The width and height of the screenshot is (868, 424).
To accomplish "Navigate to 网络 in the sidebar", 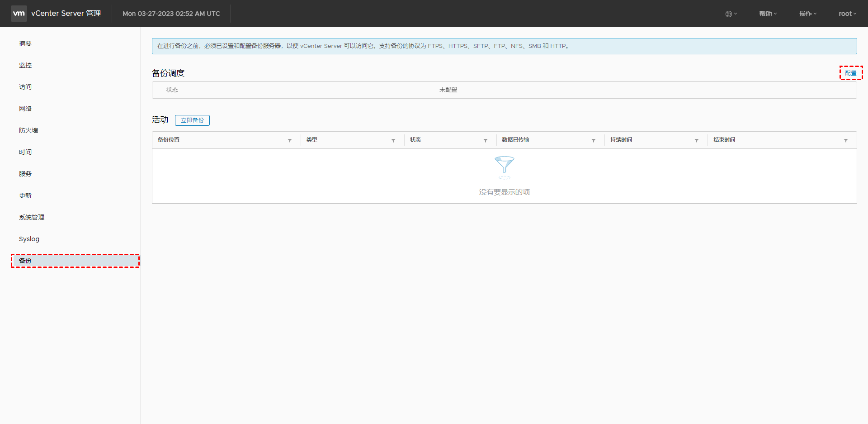I will [x=25, y=109].
